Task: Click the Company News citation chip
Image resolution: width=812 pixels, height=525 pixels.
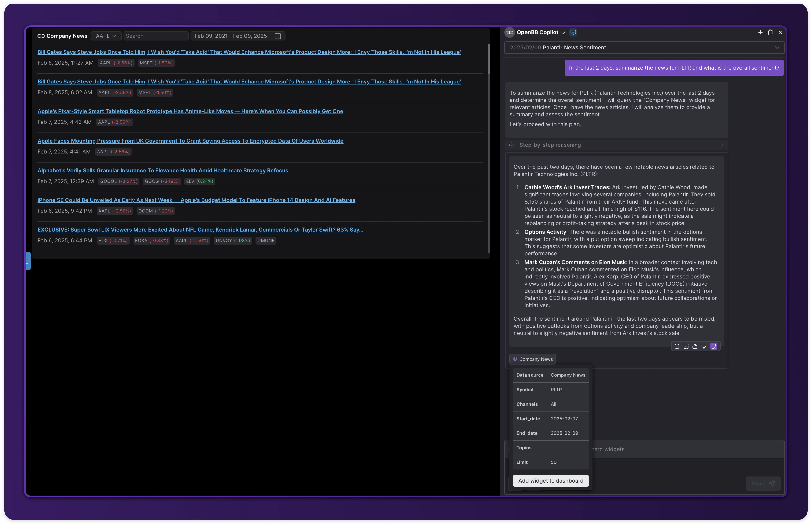Action: coord(532,359)
